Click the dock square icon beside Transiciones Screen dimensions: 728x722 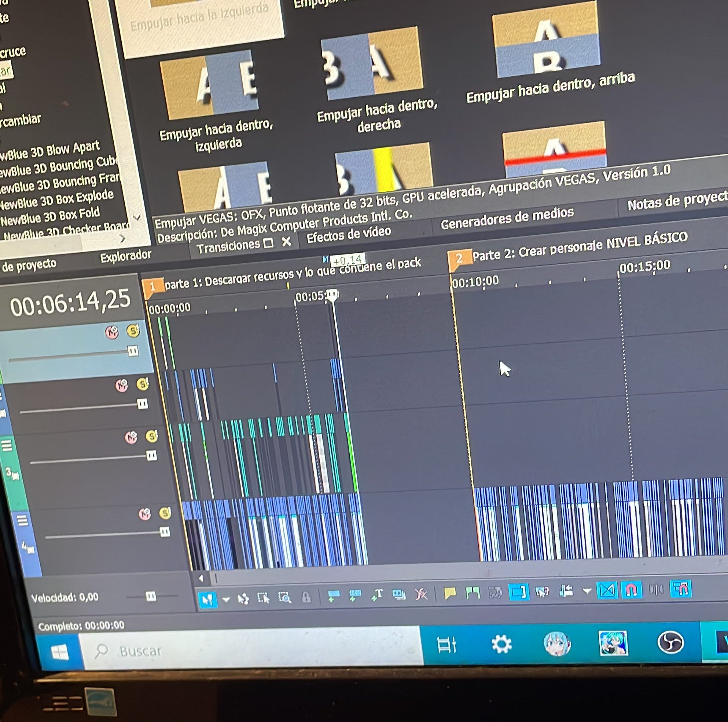268,243
